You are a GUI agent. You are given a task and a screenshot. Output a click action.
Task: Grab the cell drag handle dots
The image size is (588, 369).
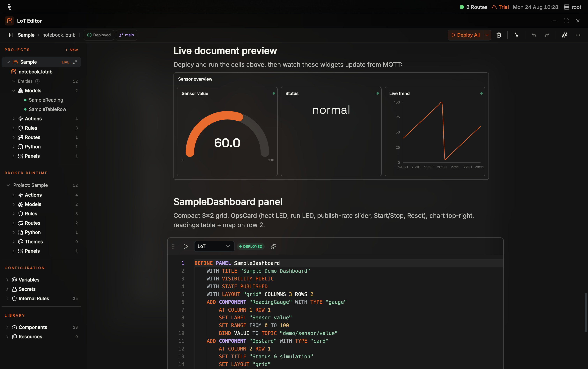(x=173, y=246)
